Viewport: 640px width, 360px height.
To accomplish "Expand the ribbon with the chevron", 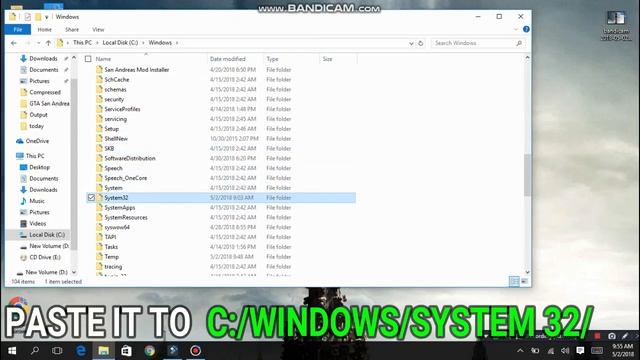I will [516, 29].
